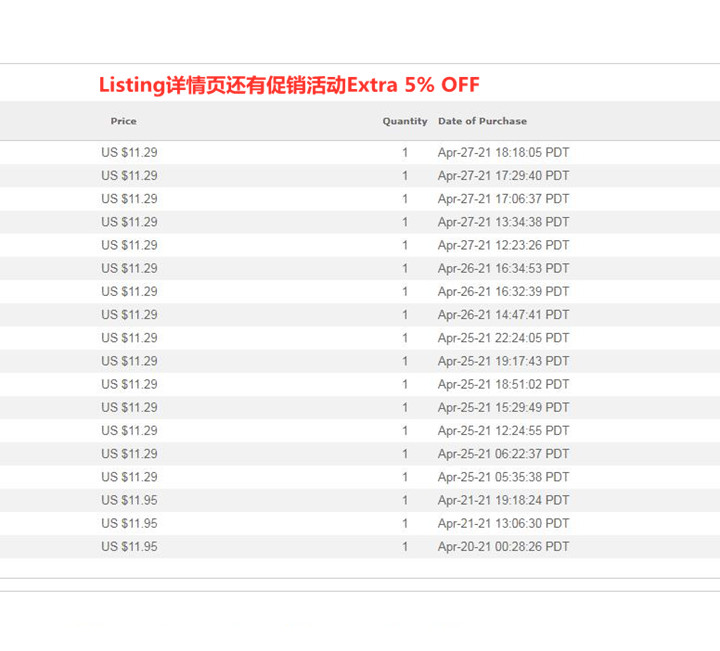
Task: Select date Apr-27-21 17:06:37 PDT
Action: click(503, 199)
